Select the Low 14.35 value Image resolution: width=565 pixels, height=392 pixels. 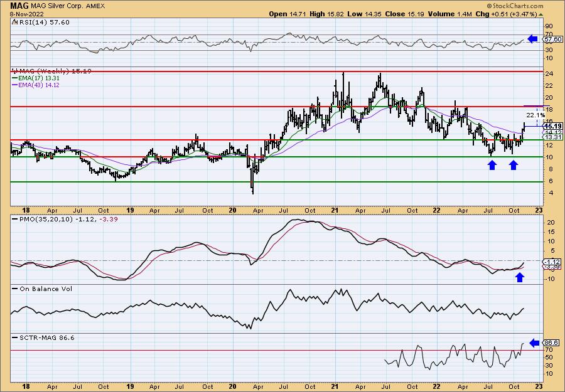pos(365,14)
